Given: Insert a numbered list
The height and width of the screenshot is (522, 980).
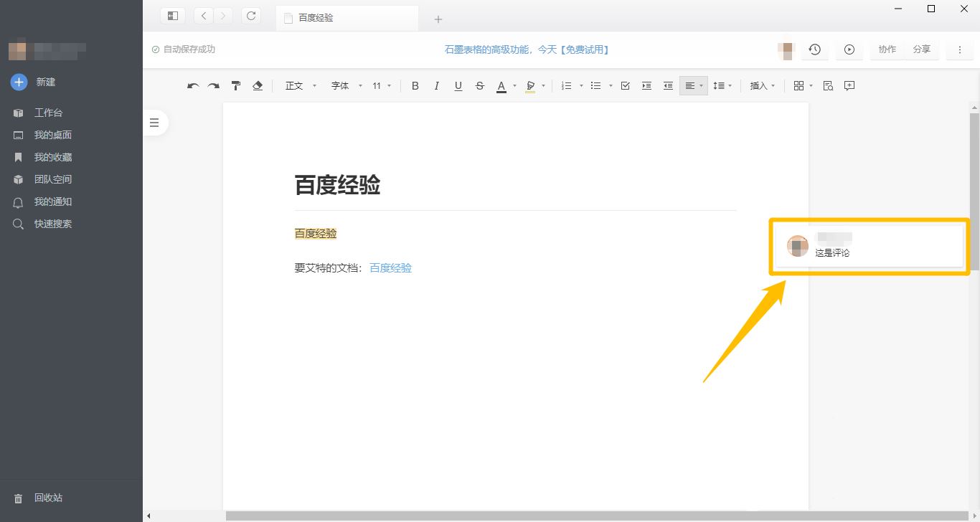Looking at the screenshot, I should (566, 86).
